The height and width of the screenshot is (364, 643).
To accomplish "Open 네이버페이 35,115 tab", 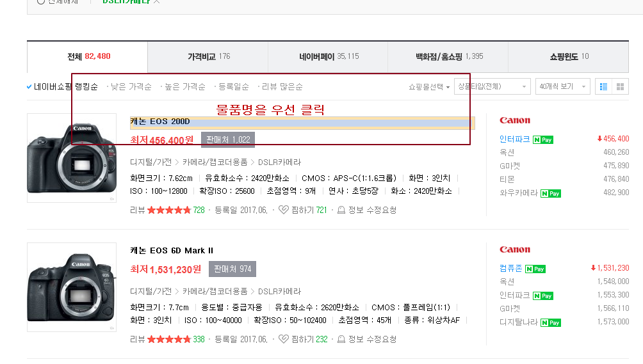I will pyautogui.click(x=328, y=56).
